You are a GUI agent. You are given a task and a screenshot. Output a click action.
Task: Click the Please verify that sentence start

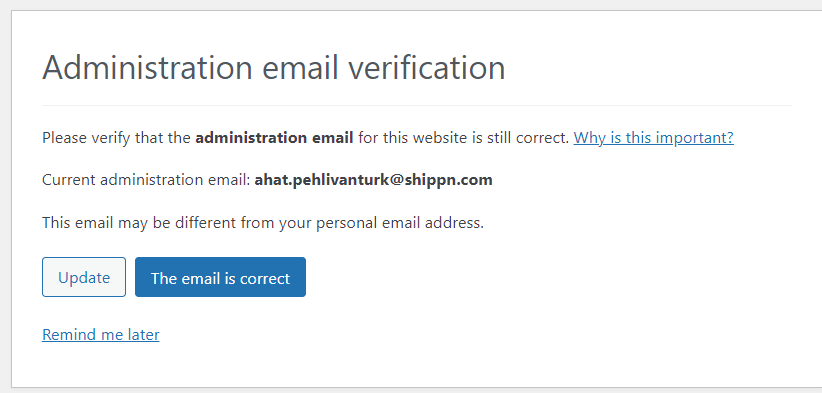116,138
